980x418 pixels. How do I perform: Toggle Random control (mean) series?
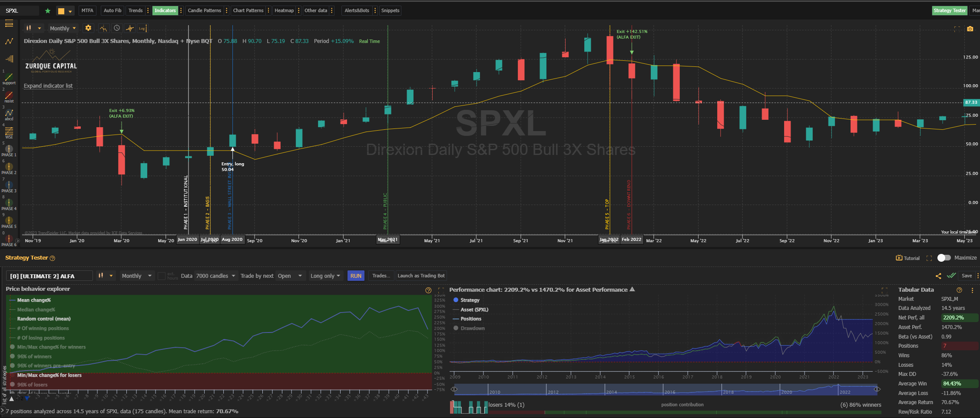40,319
